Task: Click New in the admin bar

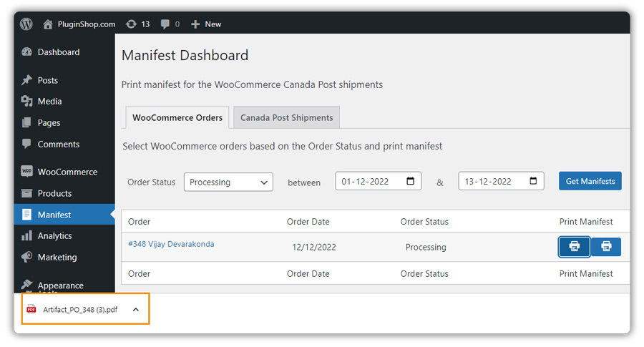Action: (x=213, y=24)
